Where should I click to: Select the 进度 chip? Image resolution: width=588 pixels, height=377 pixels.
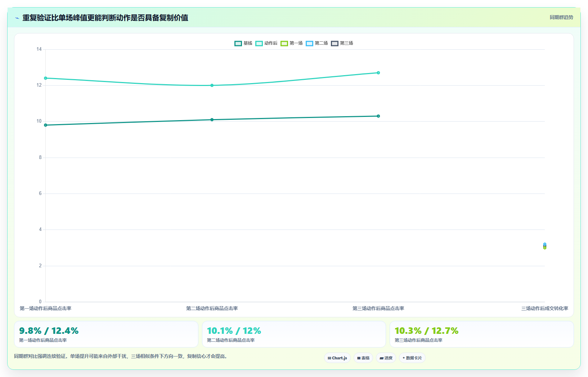(x=386, y=358)
